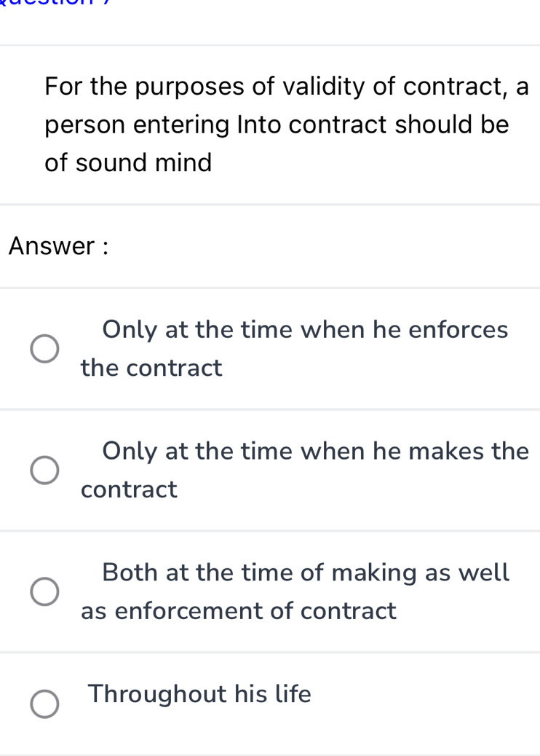Click the option text "Only at the time when he makes the"
The width and height of the screenshot is (540, 756).
(x=315, y=452)
